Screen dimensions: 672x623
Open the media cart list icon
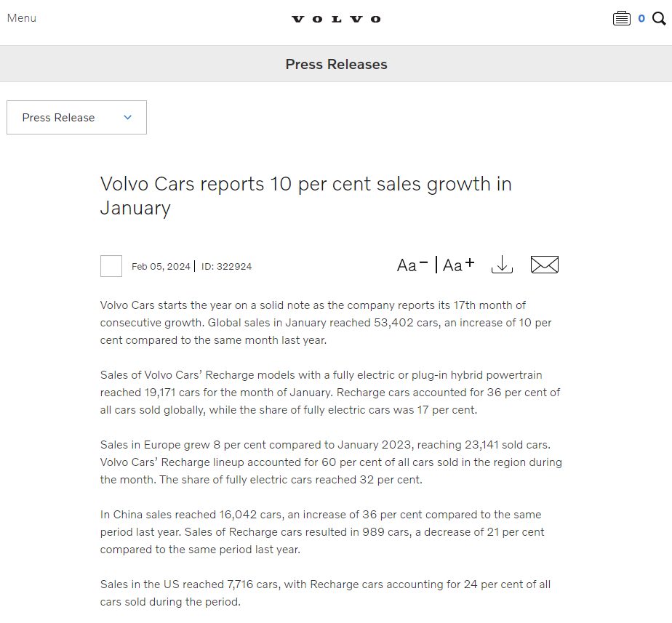(x=621, y=19)
